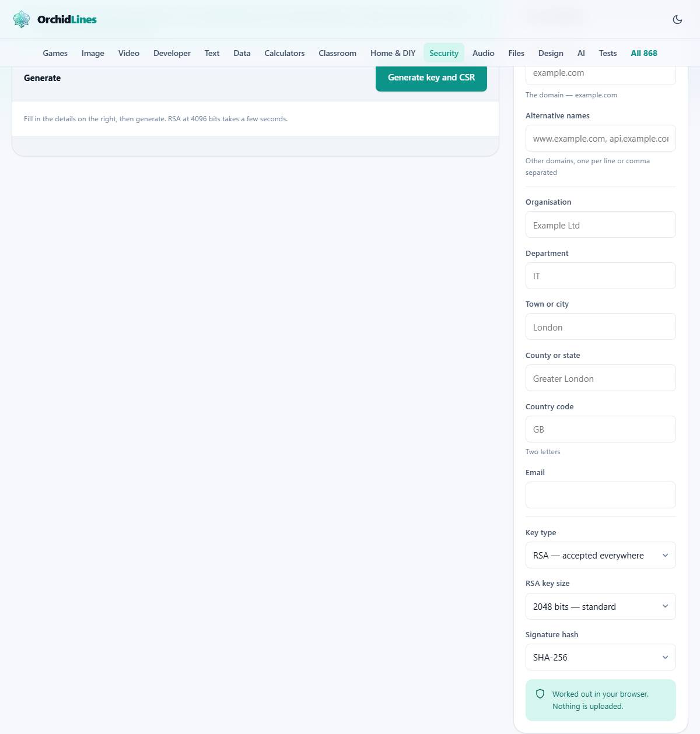This screenshot has width=700, height=734.
Task: Click the County or state field
Action: [601, 378]
